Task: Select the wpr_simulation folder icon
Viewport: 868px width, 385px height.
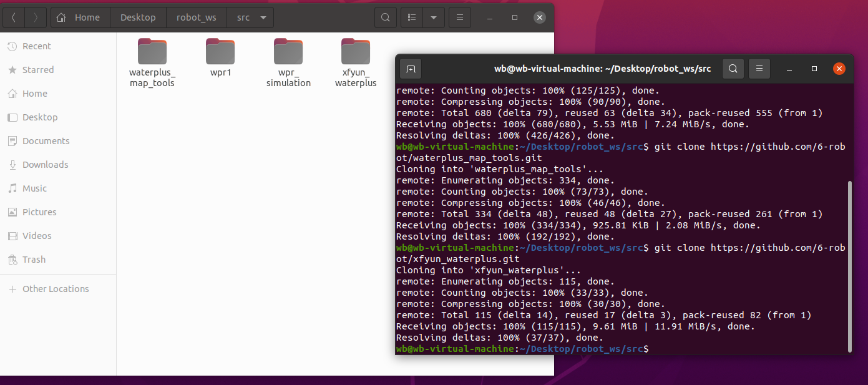Action: [288, 52]
